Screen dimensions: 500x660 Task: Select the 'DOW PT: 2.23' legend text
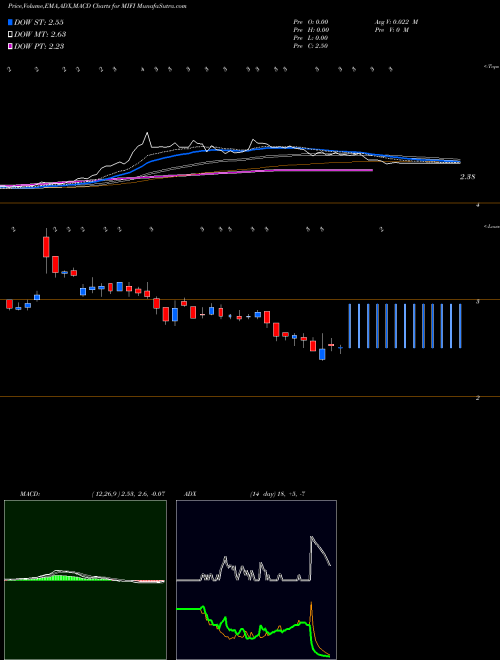coord(39,46)
